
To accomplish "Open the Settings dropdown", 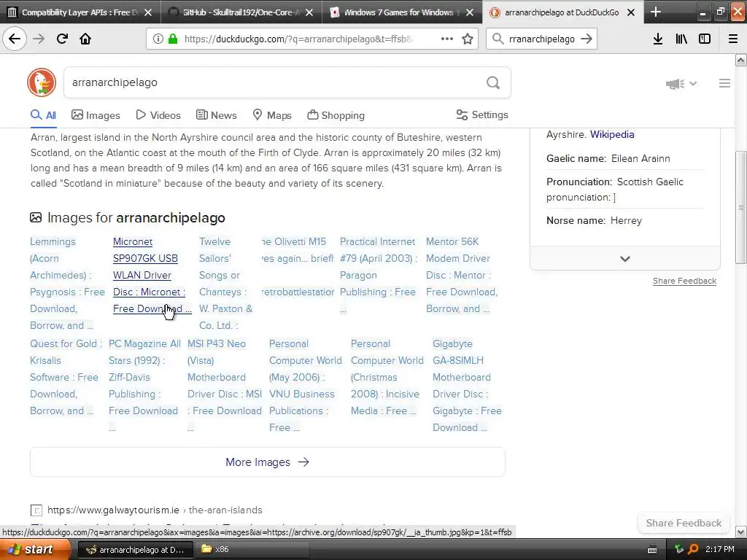I will [x=482, y=114].
